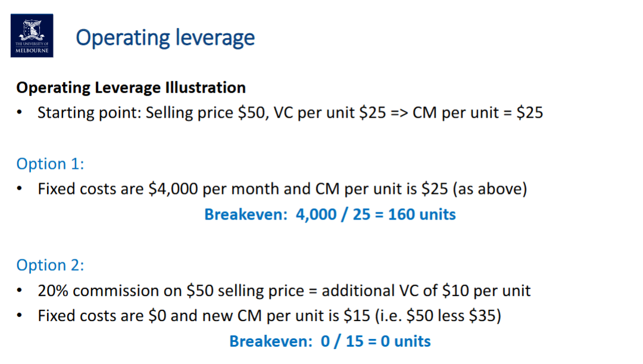
Task: Click the "Breakeven: 4,000 / 25 = 160 units" line
Action: click(330, 214)
